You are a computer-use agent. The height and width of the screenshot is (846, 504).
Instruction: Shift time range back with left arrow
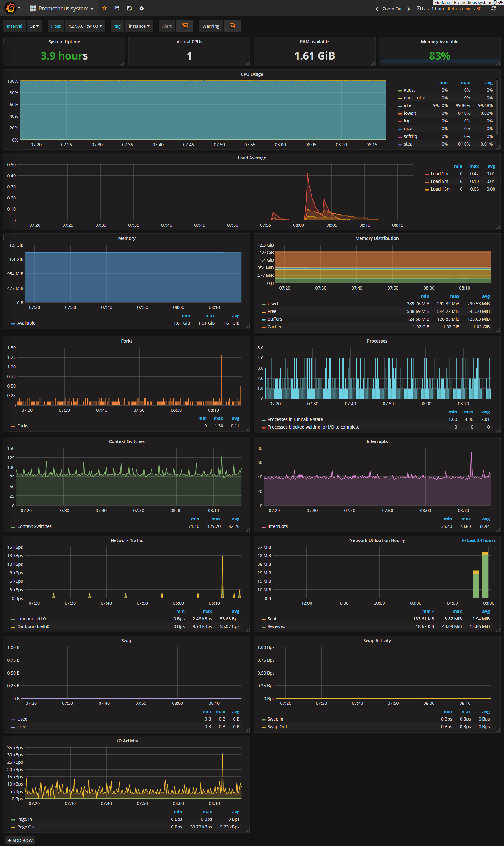point(377,9)
